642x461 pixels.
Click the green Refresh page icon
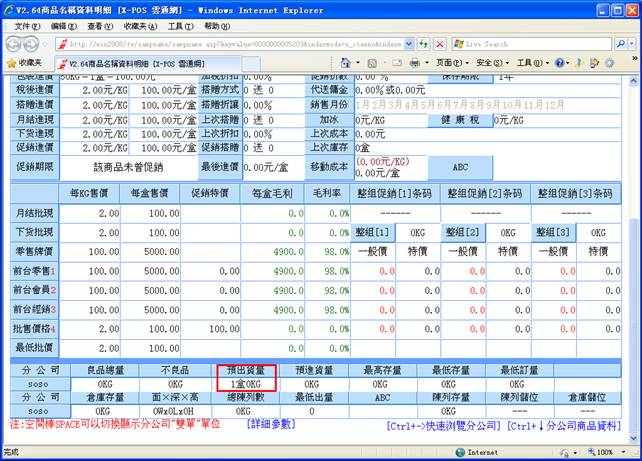pyautogui.click(x=424, y=44)
